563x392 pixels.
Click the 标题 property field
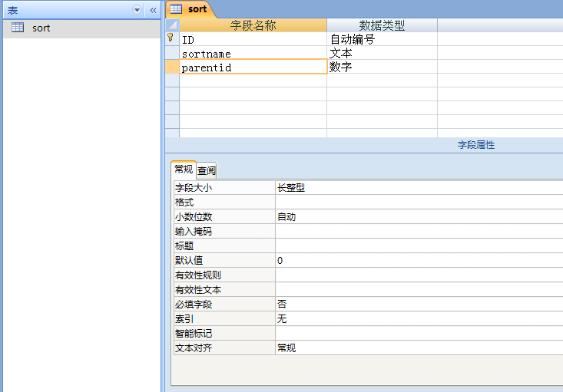[419, 246]
